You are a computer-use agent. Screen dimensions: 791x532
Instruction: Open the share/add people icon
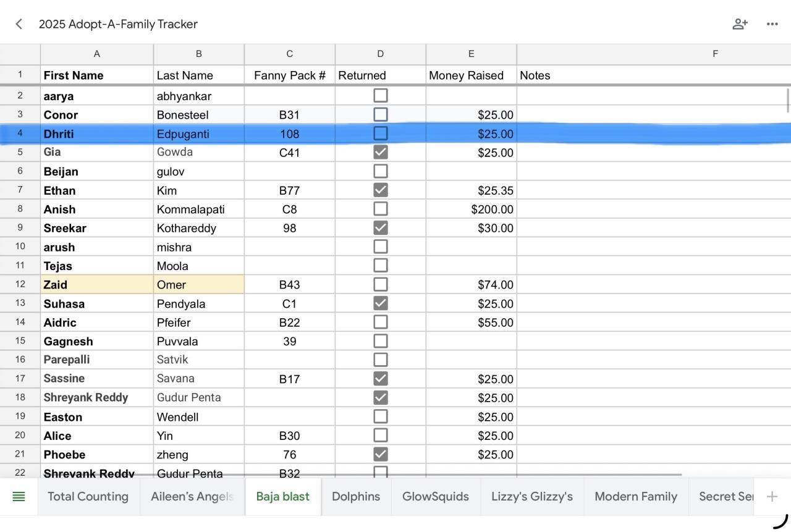(740, 24)
